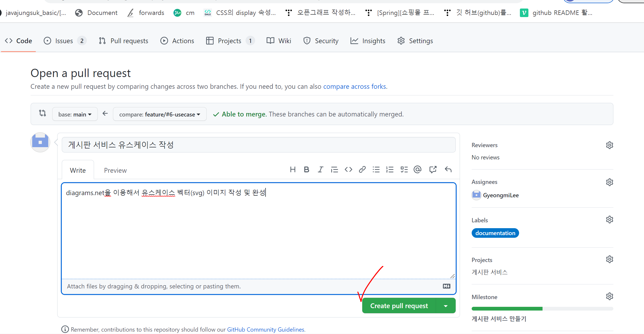Insert a saved reply using reply arrow icon
The width and height of the screenshot is (644, 334).
tap(448, 170)
